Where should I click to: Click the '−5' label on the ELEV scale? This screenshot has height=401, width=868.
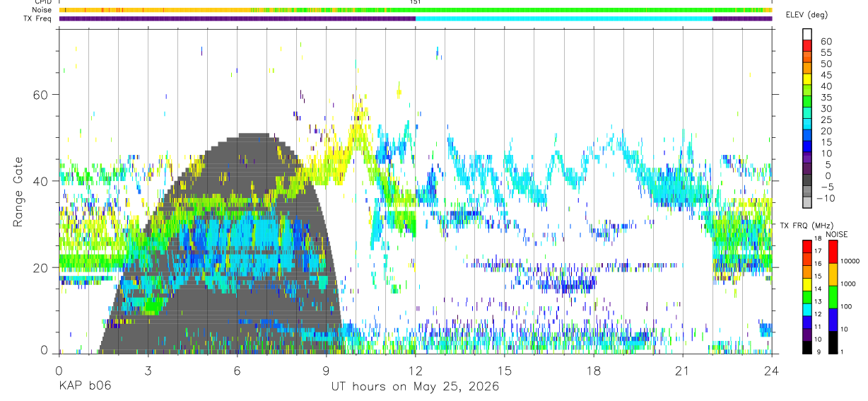(x=826, y=187)
